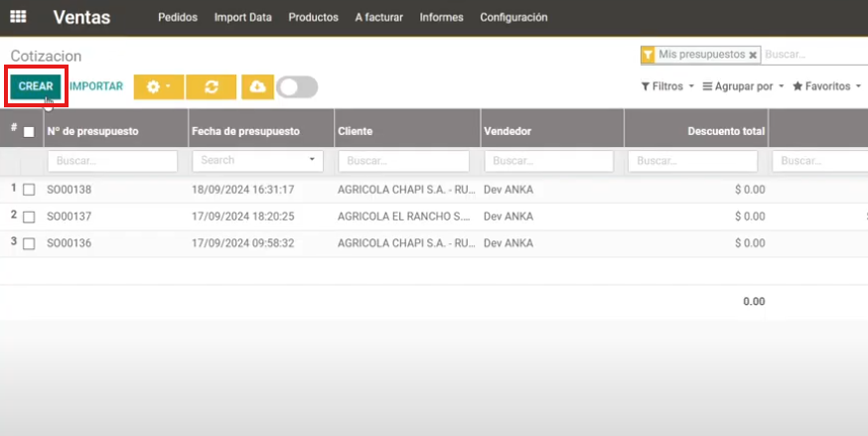Sort by Fecha de presupuesto column header
Viewport: 868px width, 436px height.
click(x=245, y=131)
